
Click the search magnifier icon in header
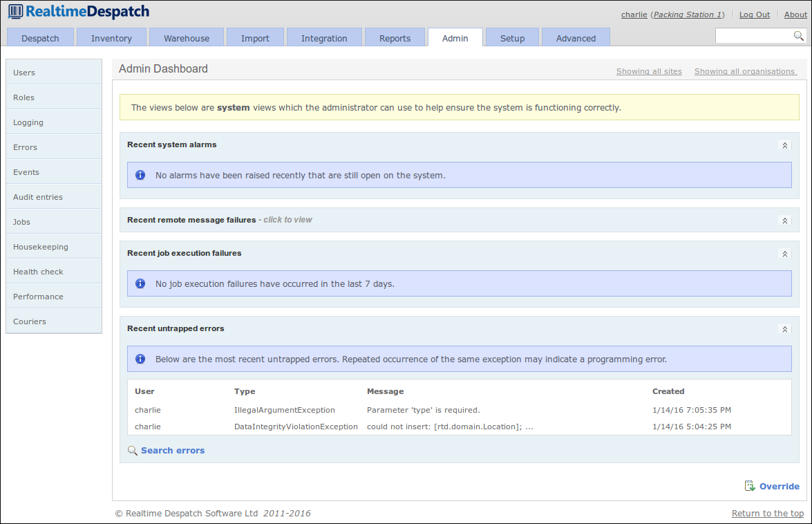[799, 36]
